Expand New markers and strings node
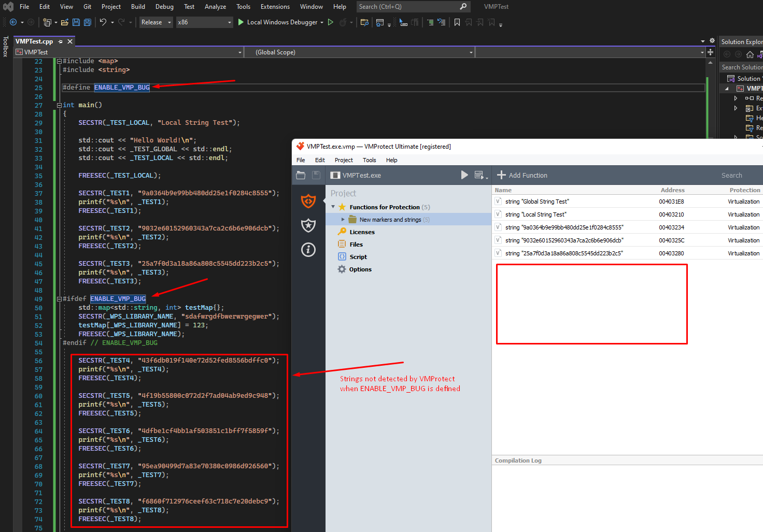 pyautogui.click(x=343, y=220)
